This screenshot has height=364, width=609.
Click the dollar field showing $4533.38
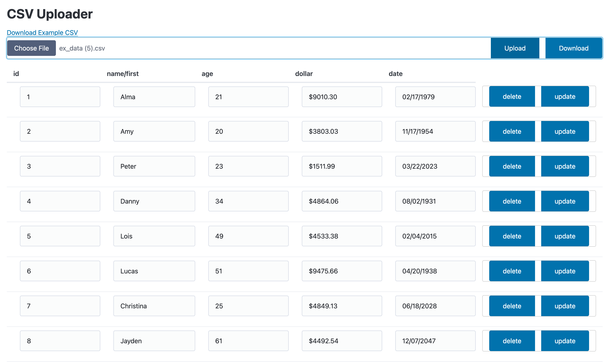(342, 236)
